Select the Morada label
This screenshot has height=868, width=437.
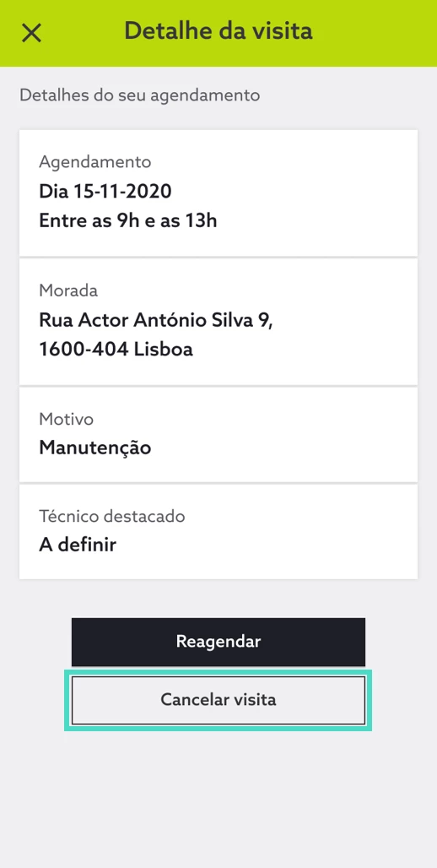click(68, 290)
